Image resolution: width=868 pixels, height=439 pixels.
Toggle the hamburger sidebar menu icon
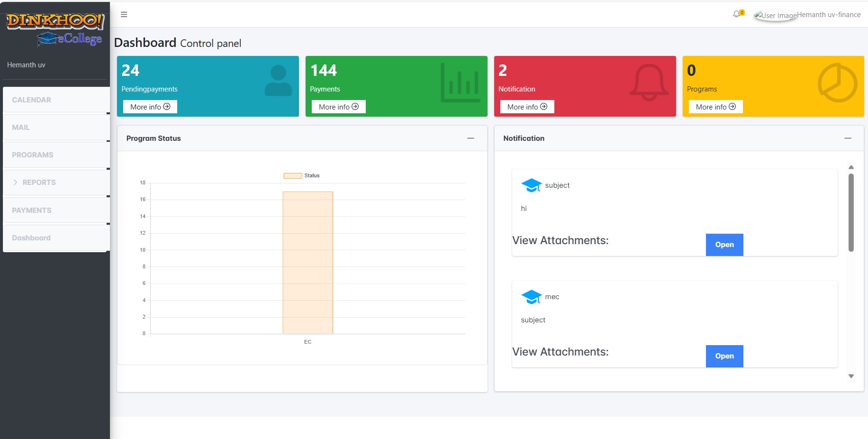coord(124,14)
